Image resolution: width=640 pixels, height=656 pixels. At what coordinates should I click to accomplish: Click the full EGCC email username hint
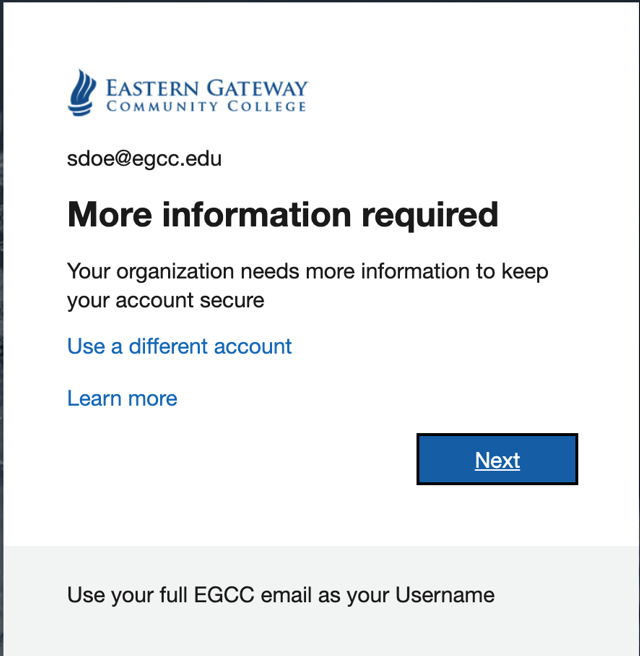pos(280,595)
